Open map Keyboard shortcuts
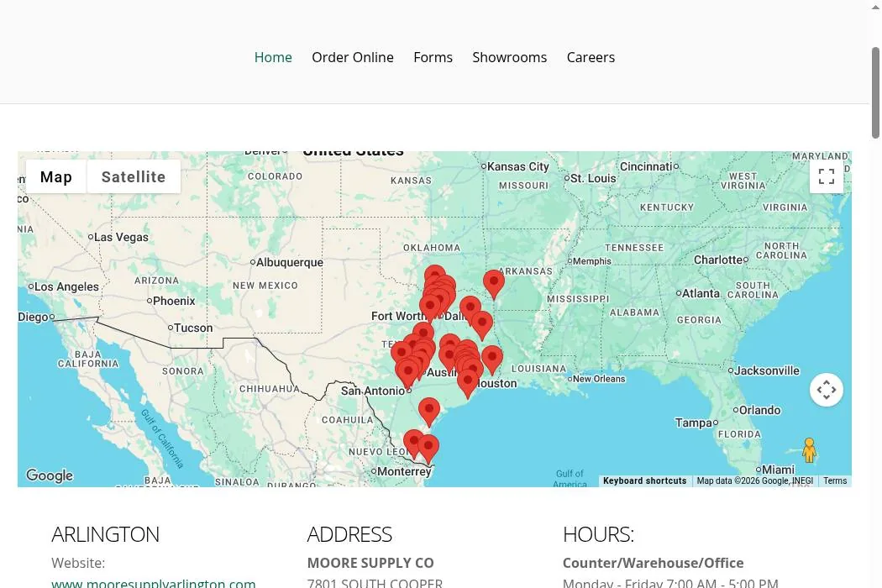 [644, 480]
